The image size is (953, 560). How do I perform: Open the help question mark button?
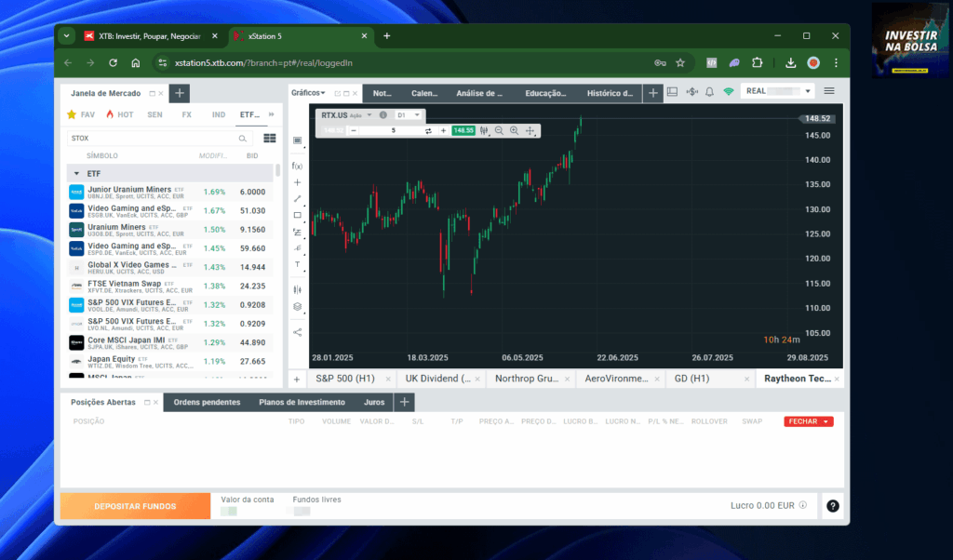pyautogui.click(x=833, y=506)
